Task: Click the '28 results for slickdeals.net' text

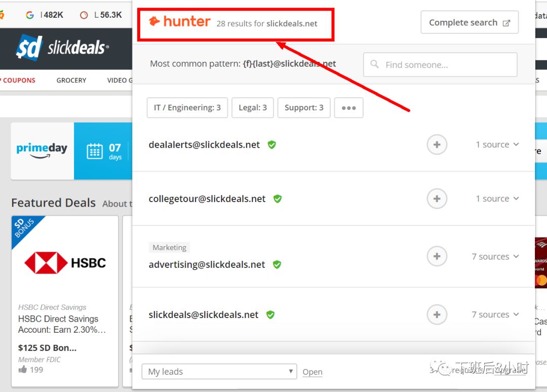Action: click(x=267, y=23)
